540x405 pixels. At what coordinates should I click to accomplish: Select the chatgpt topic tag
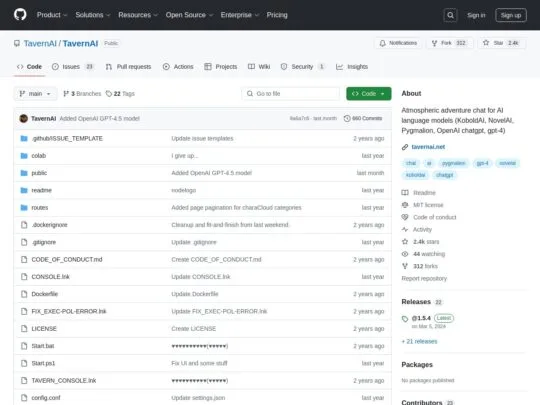(444, 175)
